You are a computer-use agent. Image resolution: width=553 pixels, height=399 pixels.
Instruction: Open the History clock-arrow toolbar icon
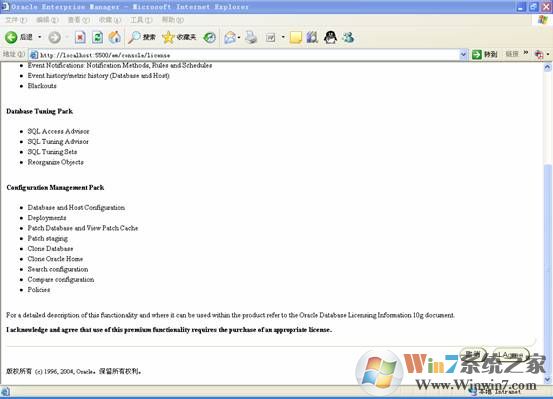click(x=210, y=37)
